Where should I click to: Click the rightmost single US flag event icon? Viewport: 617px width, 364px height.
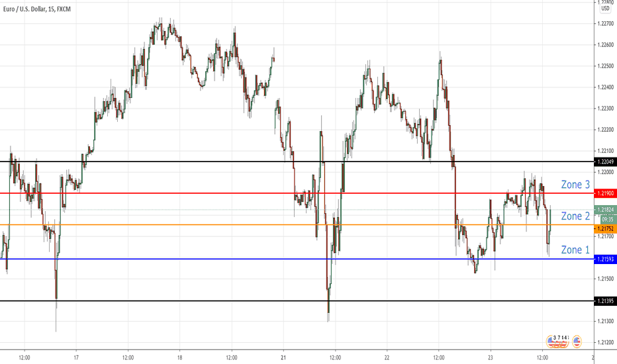(x=577, y=341)
